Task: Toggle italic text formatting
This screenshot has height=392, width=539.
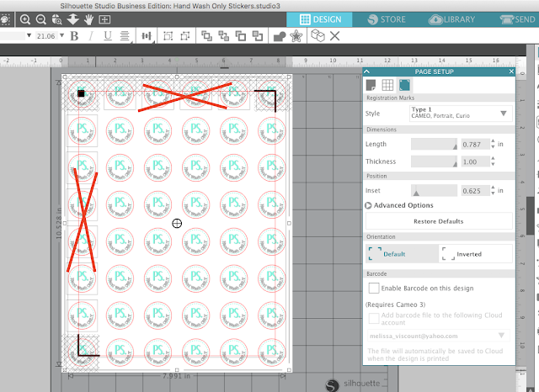Action: [91, 36]
